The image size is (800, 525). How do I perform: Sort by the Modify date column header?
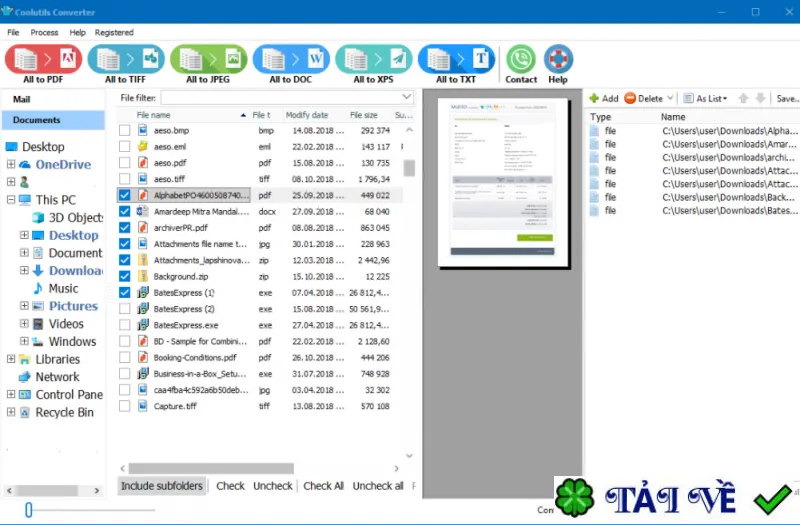point(307,115)
